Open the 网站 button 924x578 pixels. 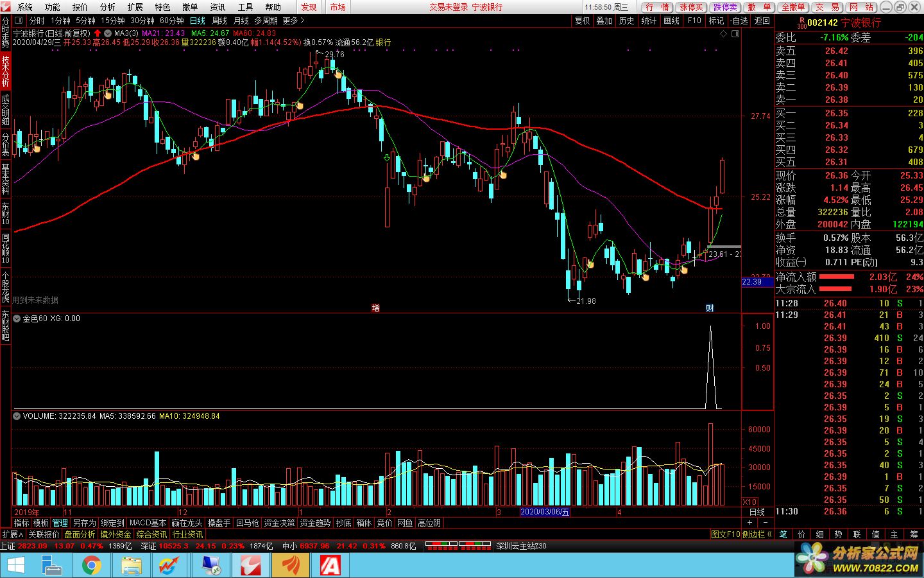(861, 7)
